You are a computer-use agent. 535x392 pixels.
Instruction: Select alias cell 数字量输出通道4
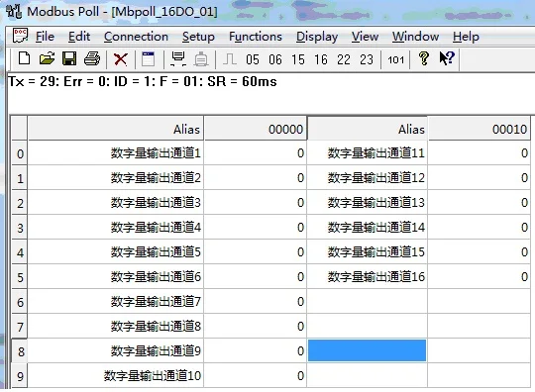[116, 227]
